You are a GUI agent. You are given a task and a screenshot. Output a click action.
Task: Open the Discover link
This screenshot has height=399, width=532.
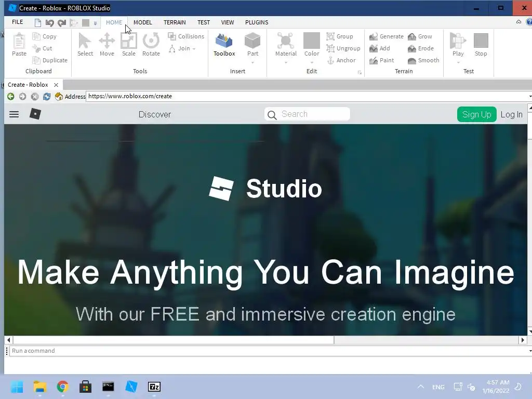coord(155,114)
